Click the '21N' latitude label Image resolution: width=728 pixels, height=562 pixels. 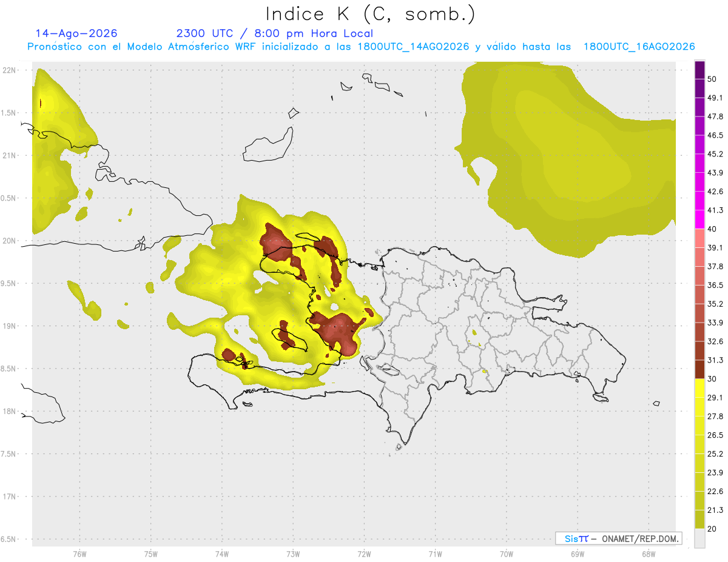(10, 155)
